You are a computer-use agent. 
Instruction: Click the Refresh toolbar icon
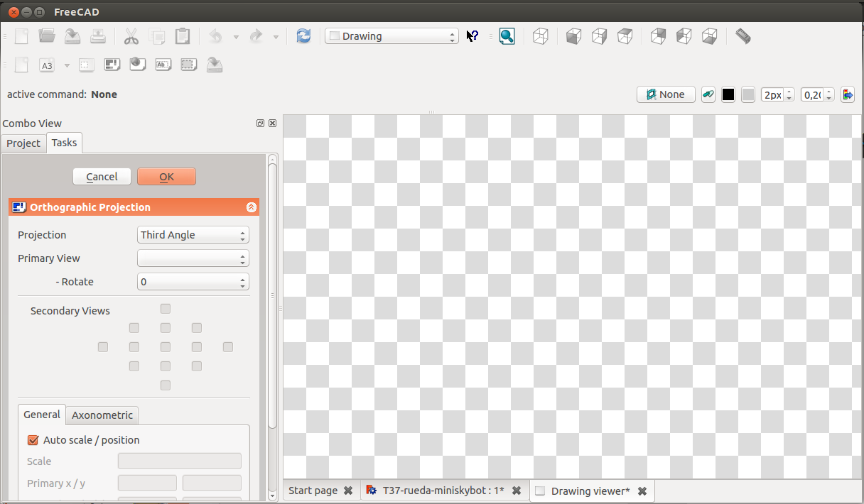(303, 36)
